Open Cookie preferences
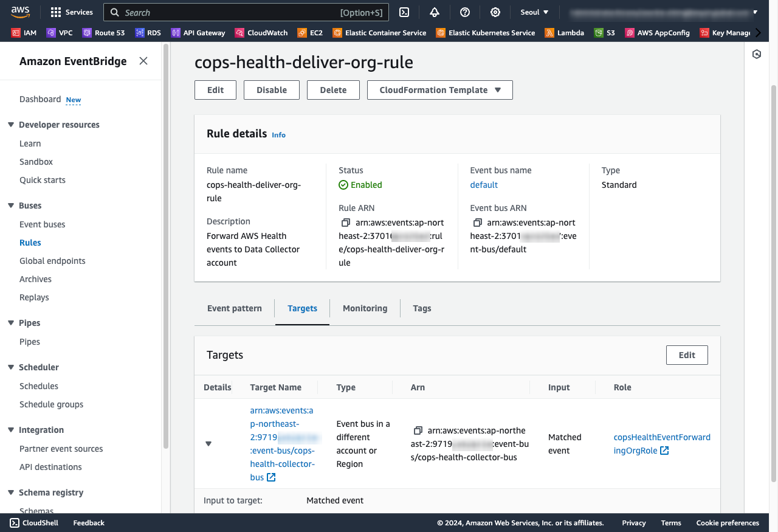Image resolution: width=778 pixels, height=532 pixels. point(728,523)
